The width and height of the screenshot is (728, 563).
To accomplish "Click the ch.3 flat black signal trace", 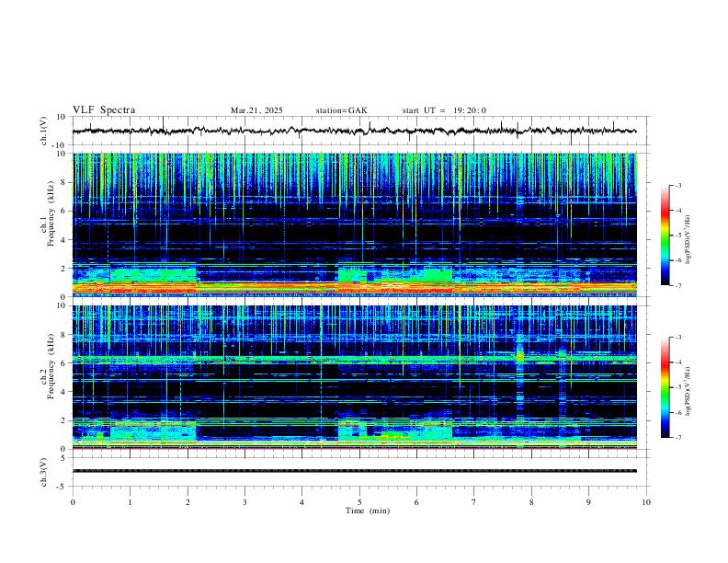I will [355, 471].
